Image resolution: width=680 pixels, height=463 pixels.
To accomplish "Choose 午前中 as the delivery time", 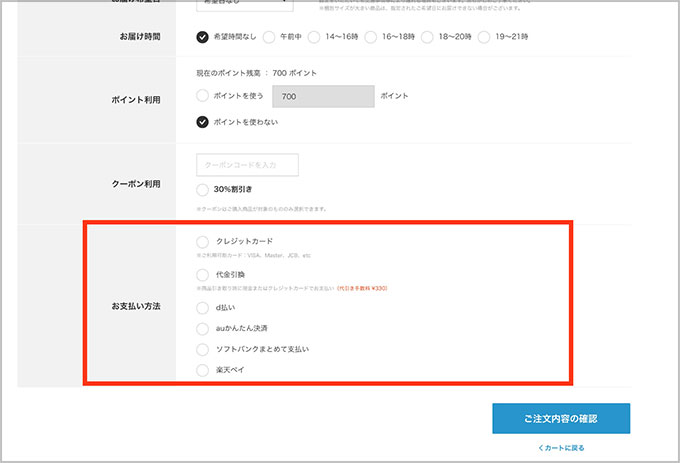I will [x=270, y=37].
